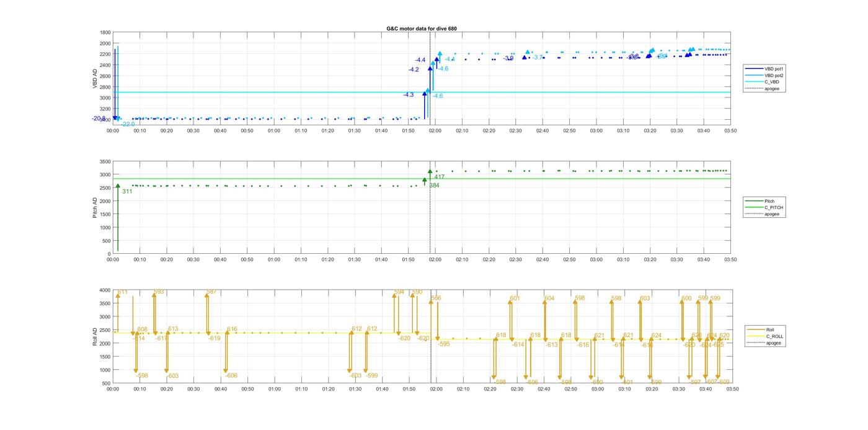Click the '604' roll data label
Image resolution: width=868 pixels, height=430 pixels.
(550, 298)
